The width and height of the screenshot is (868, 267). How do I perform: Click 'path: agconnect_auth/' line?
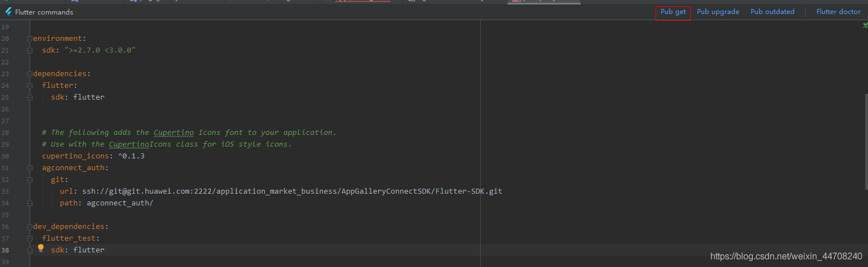(x=107, y=203)
